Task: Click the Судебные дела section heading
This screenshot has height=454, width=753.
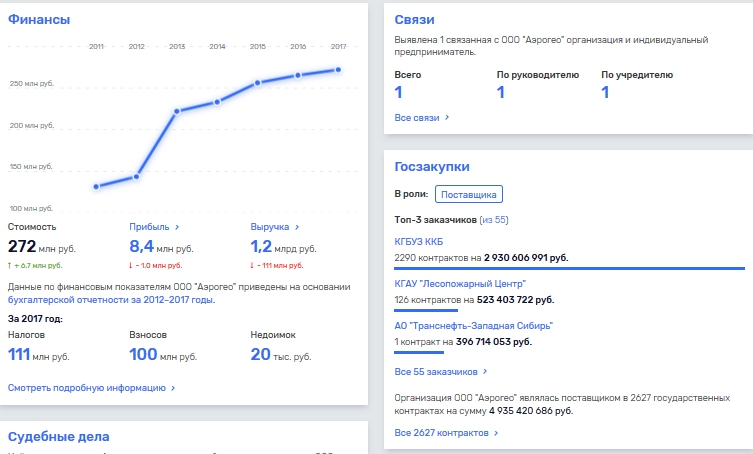Action: coord(59,436)
